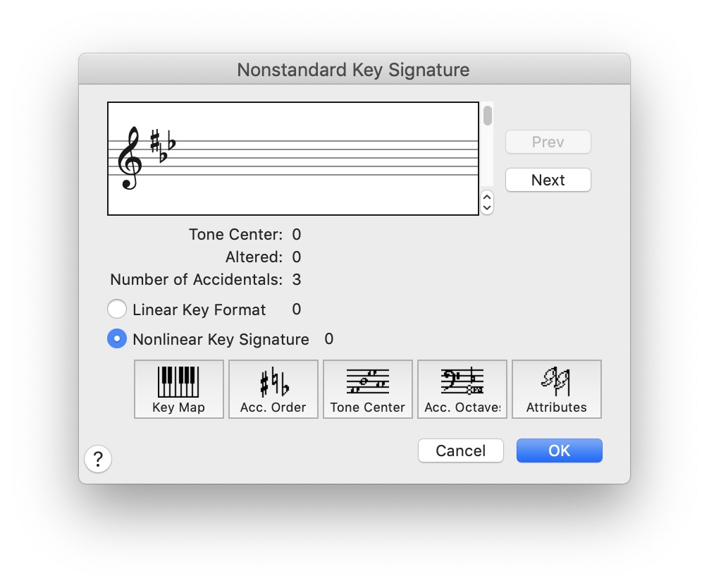The height and width of the screenshot is (588, 709).
Task: Click the Nonstandard Key Signature title bar
Action: (x=353, y=70)
